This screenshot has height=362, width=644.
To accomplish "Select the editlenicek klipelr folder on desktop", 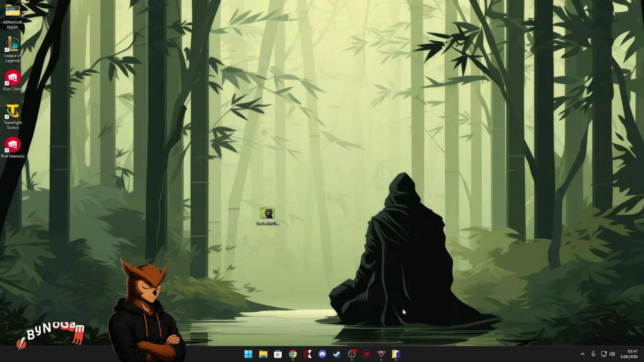I will 13,16.
